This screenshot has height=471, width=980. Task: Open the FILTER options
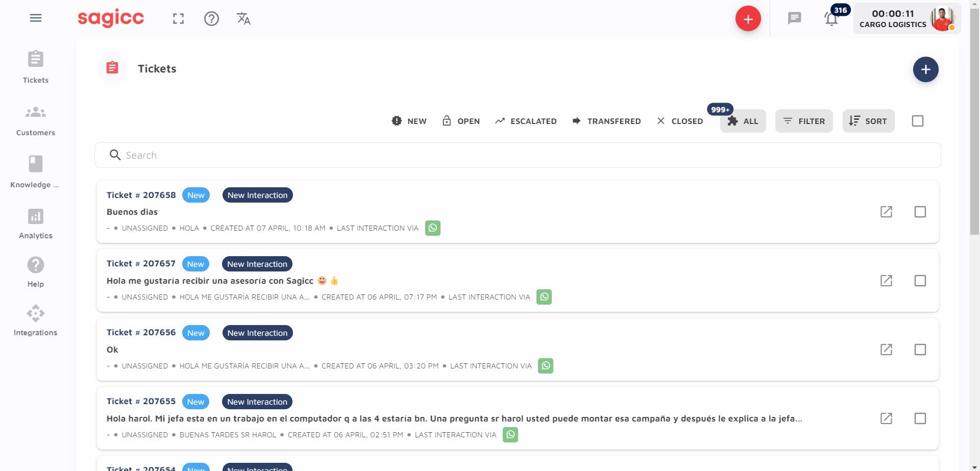(804, 121)
